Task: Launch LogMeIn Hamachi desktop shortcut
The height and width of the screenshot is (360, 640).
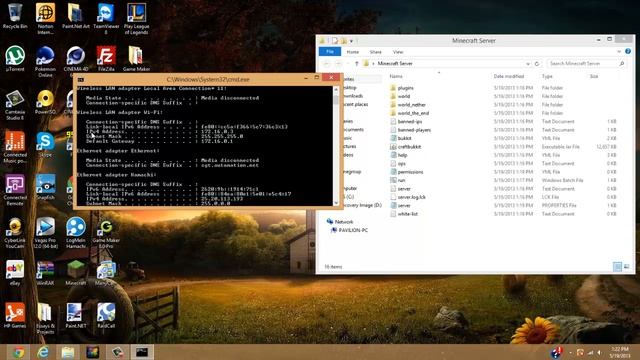Action: (x=76, y=233)
